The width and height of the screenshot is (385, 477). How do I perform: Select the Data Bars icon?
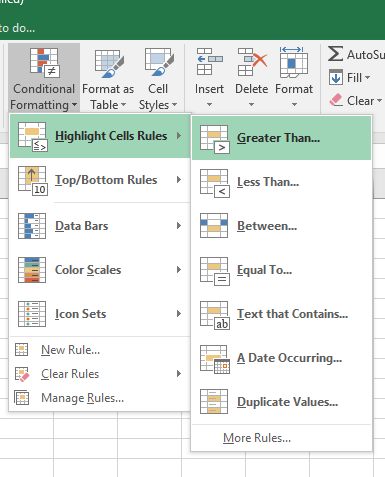(x=32, y=226)
